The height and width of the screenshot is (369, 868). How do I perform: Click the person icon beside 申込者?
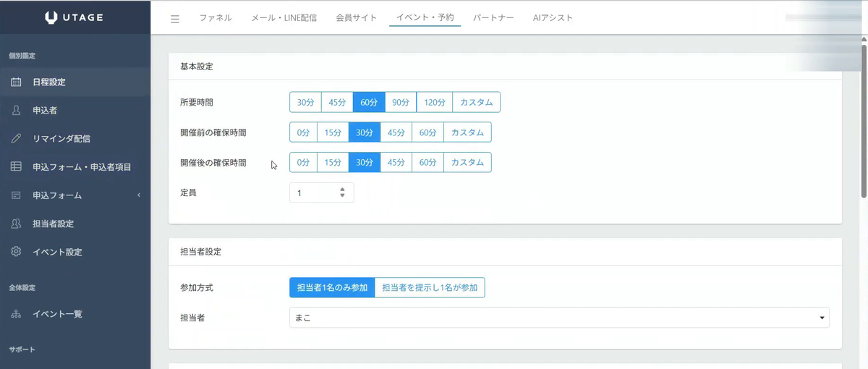(16, 110)
